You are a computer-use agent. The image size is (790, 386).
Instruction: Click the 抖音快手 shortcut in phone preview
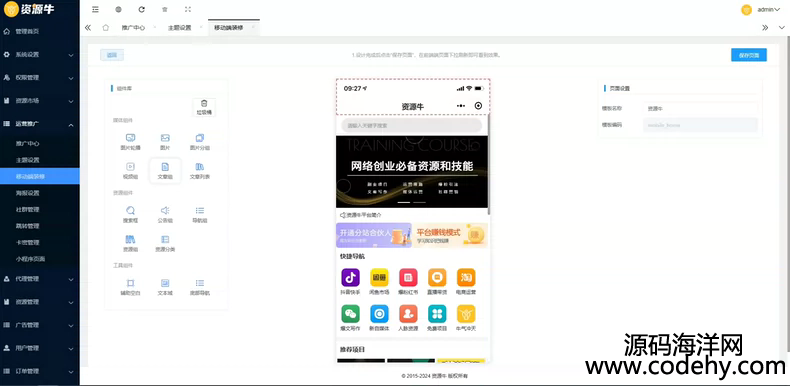click(351, 282)
